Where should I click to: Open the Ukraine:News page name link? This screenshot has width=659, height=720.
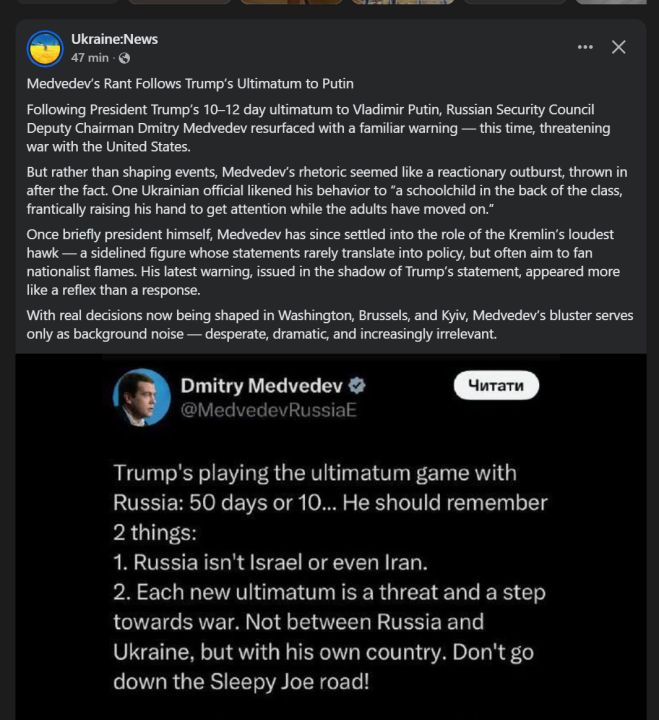114,39
